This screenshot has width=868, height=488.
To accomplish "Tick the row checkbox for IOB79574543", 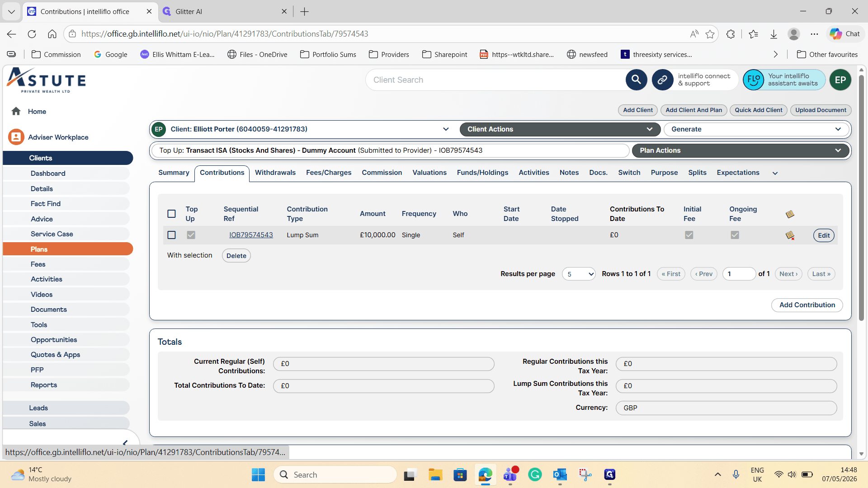I will coord(171,235).
